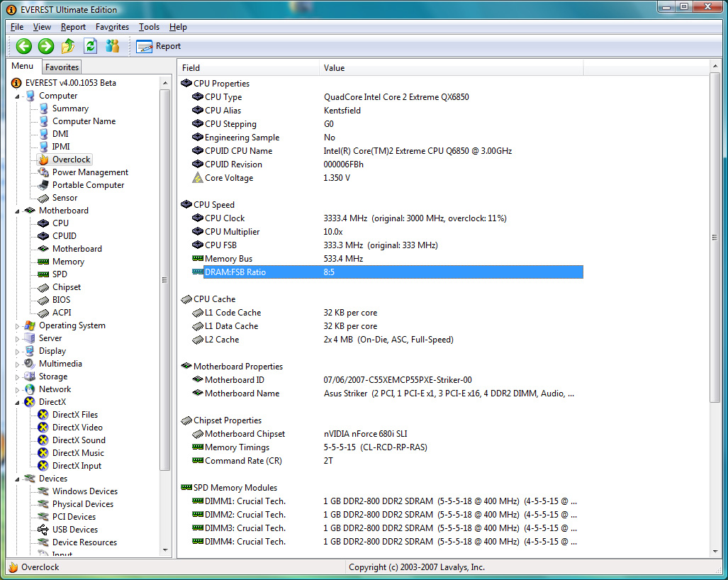Click the Refresh toolbar icon
728x580 pixels.
[x=91, y=46]
